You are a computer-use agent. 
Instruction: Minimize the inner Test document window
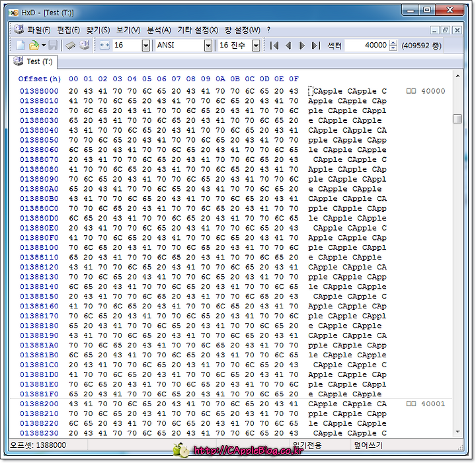[434, 30]
